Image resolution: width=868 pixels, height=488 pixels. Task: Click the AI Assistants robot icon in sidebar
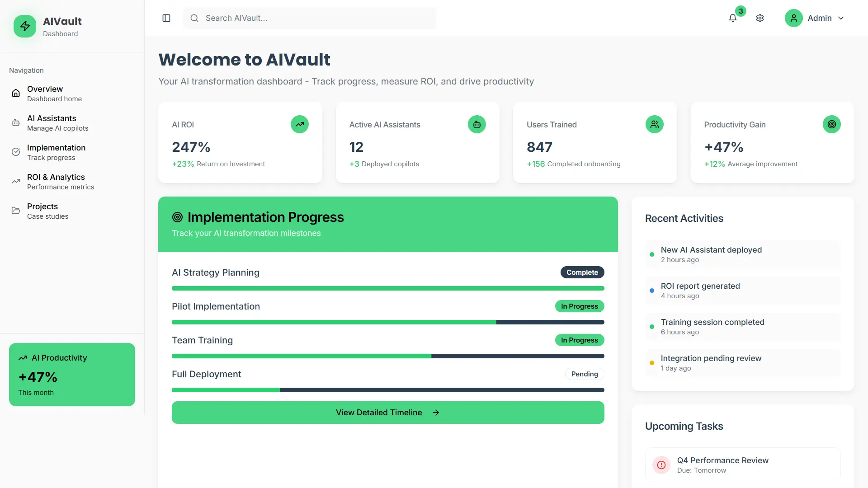[16, 122]
